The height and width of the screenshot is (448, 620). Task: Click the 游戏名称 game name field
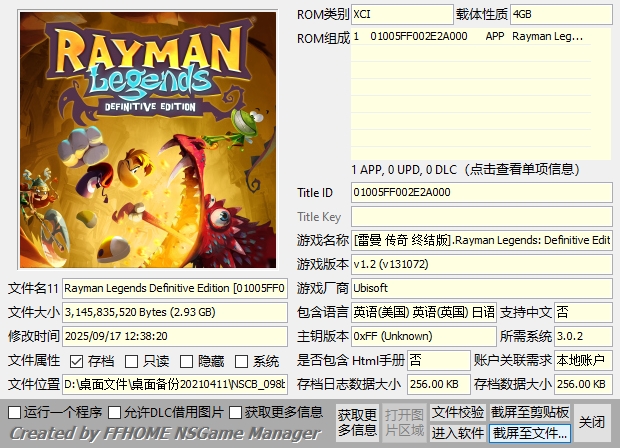click(481, 241)
